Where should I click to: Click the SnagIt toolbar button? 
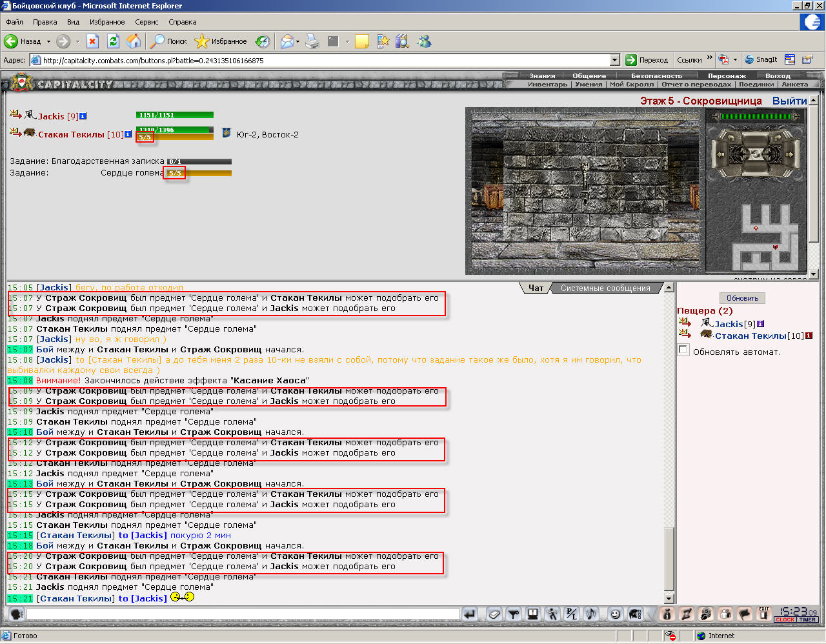tap(761, 59)
